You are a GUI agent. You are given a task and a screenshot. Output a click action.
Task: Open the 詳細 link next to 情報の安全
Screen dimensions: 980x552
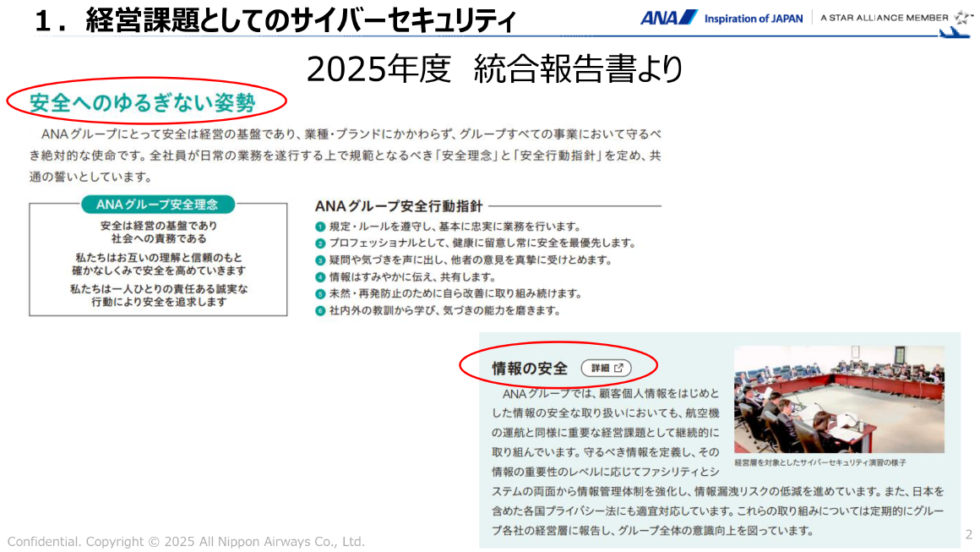(607, 367)
